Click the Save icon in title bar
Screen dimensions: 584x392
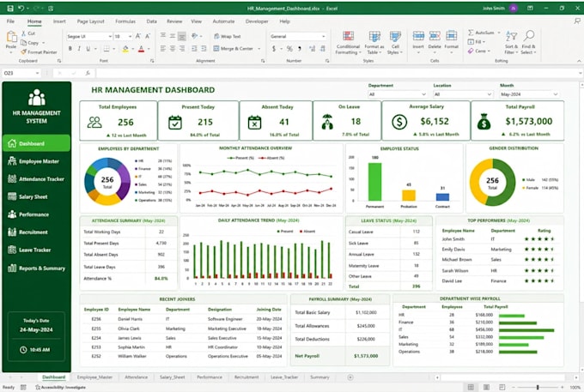[10, 9]
